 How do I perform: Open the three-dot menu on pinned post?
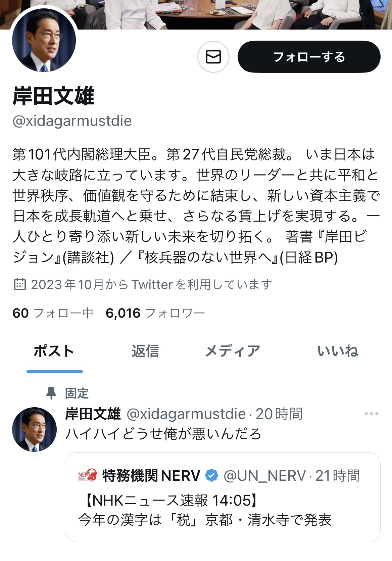(372, 414)
